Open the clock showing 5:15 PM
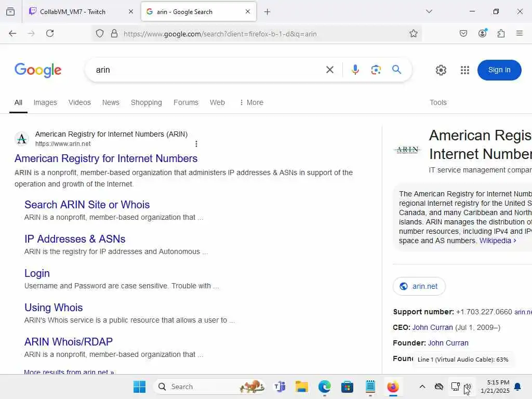The height and width of the screenshot is (399, 532). [495, 387]
